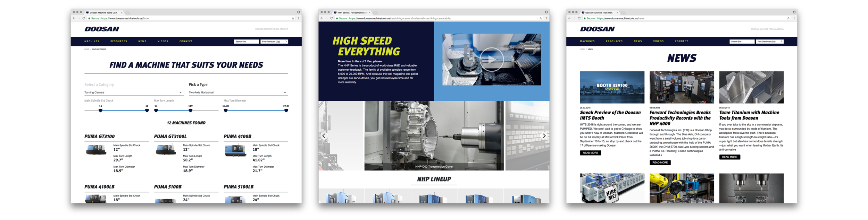
Task: Bookmark star in News window address bar
Action: (x=788, y=18)
